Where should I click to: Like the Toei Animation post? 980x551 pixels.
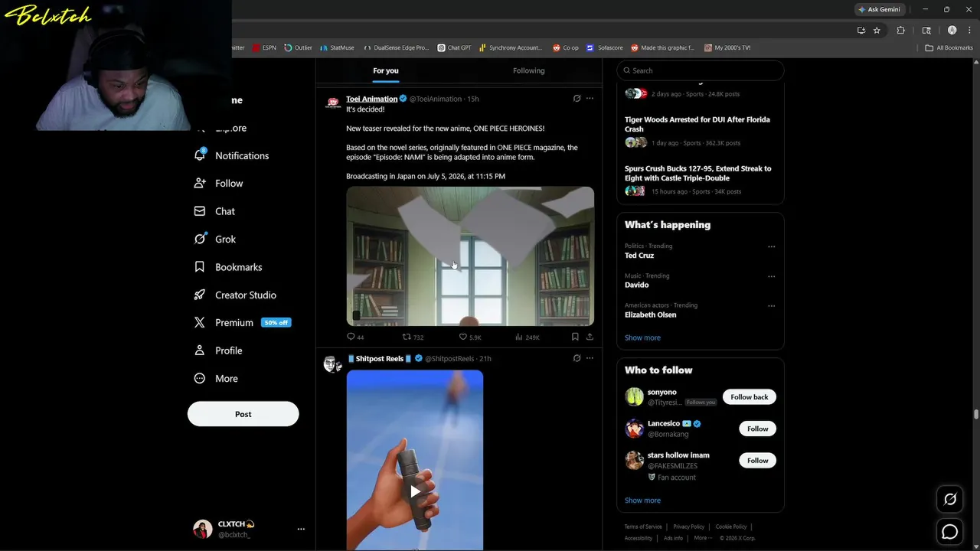(463, 337)
